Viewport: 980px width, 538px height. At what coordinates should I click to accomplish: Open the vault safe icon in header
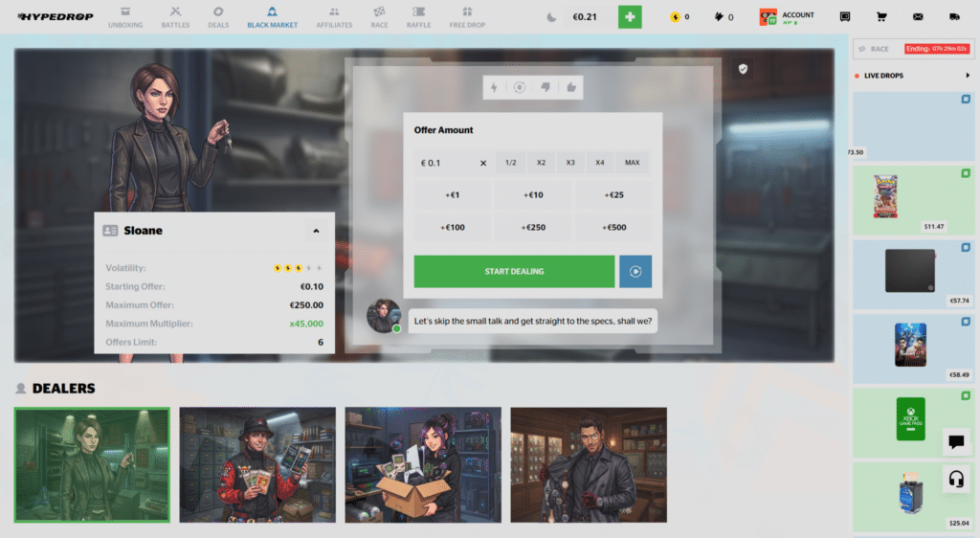(844, 17)
